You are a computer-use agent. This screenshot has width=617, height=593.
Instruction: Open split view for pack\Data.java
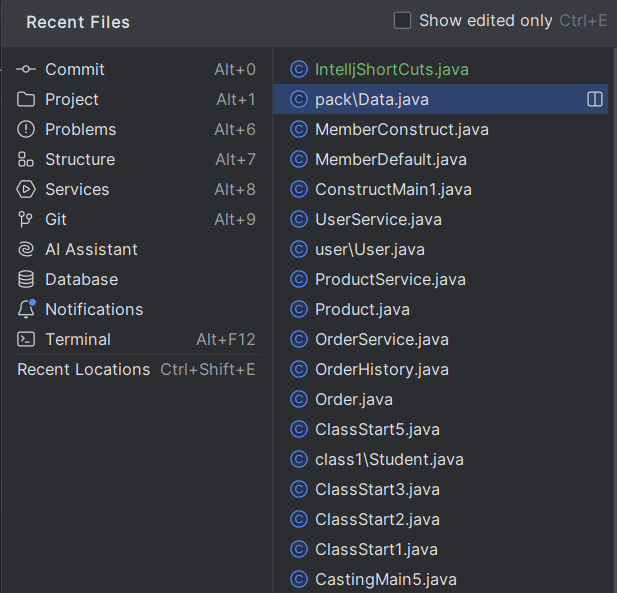pos(595,99)
